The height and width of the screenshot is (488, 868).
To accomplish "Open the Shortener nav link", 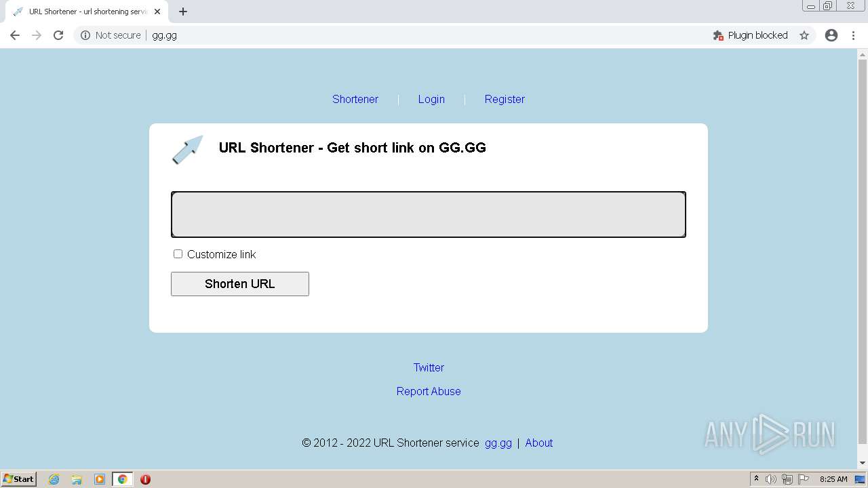I will [x=355, y=99].
